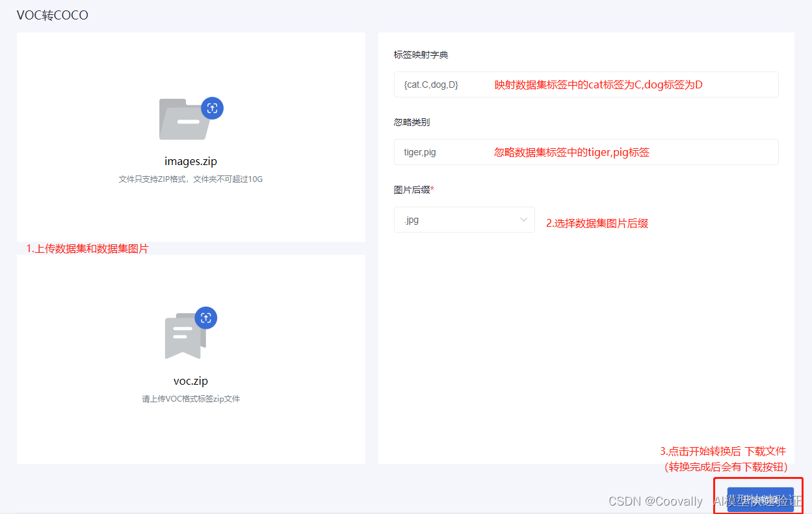Click the 忽略类别 label
Viewport: 812px width, 514px height.
point(412,122)
